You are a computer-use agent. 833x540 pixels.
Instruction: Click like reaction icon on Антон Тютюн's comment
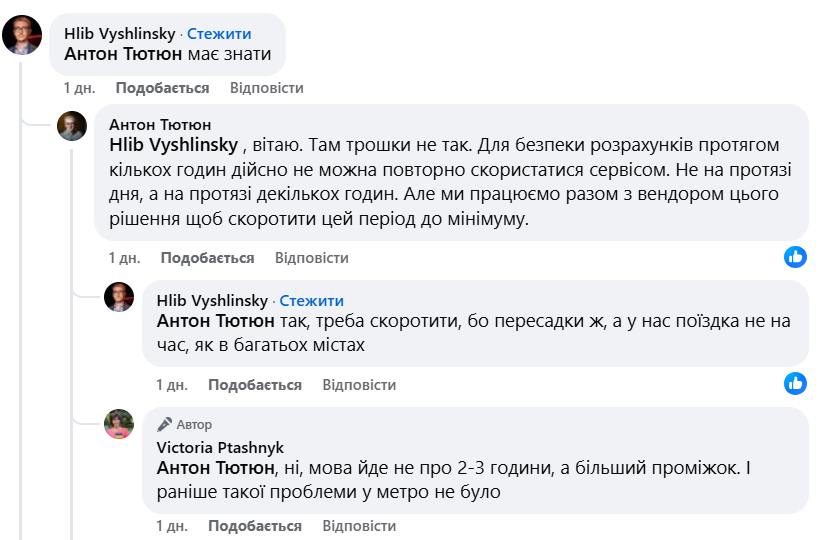pos(795,257)
